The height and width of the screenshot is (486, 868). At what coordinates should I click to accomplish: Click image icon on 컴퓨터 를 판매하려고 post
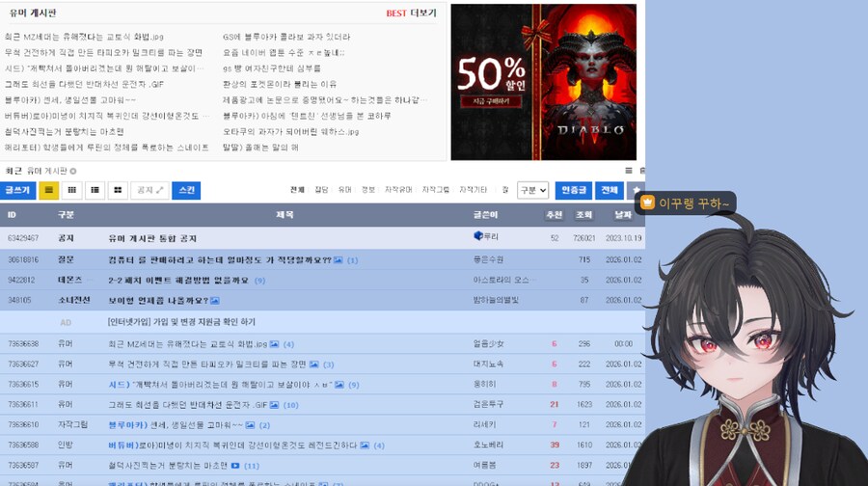tap(338, 259)
